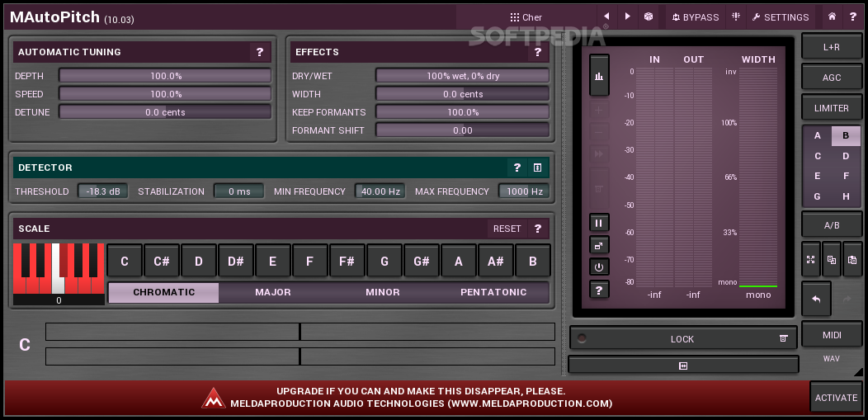The height and width of the screenshot is (420, 868).
Task: Select the MAJOR scale tab
Action: [273, 292]
